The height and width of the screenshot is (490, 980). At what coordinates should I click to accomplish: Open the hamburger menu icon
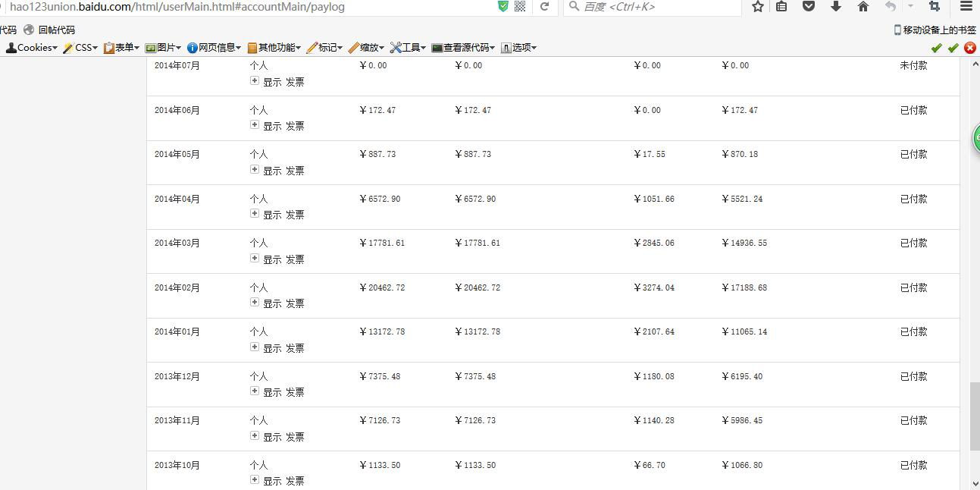(x=966, y=6)
